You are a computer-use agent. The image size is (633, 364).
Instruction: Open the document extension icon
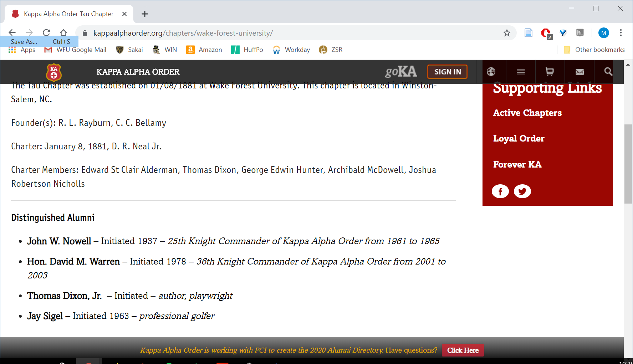pos(529,33)
